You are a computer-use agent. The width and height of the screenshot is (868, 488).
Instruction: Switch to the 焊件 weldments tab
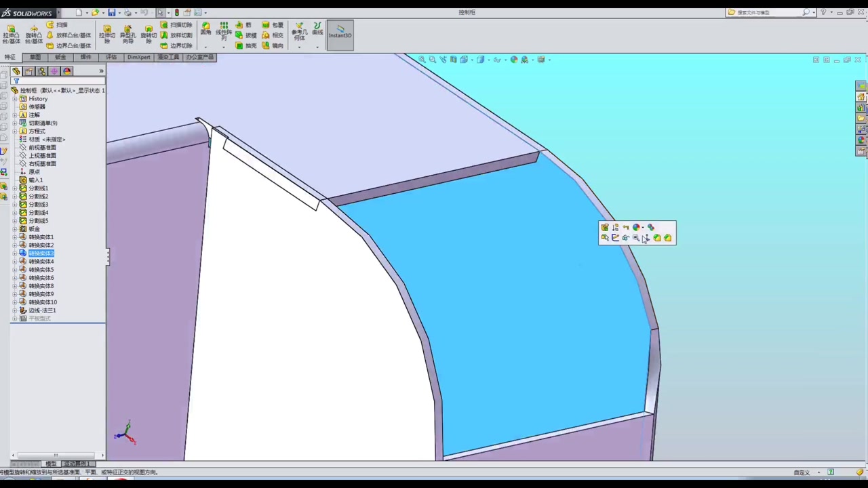(x=86, y=57)
